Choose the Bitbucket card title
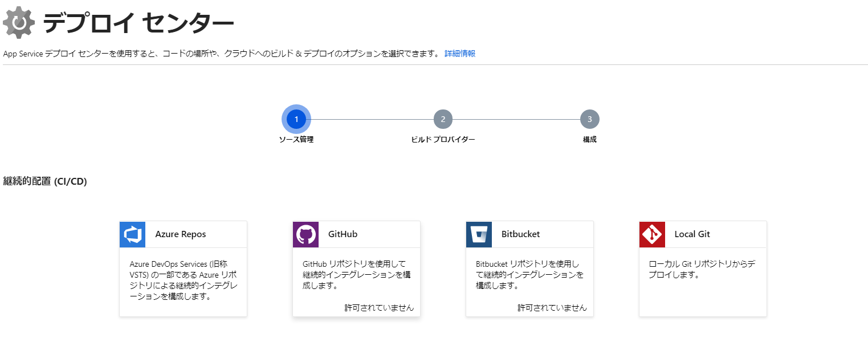 [521, 234]
